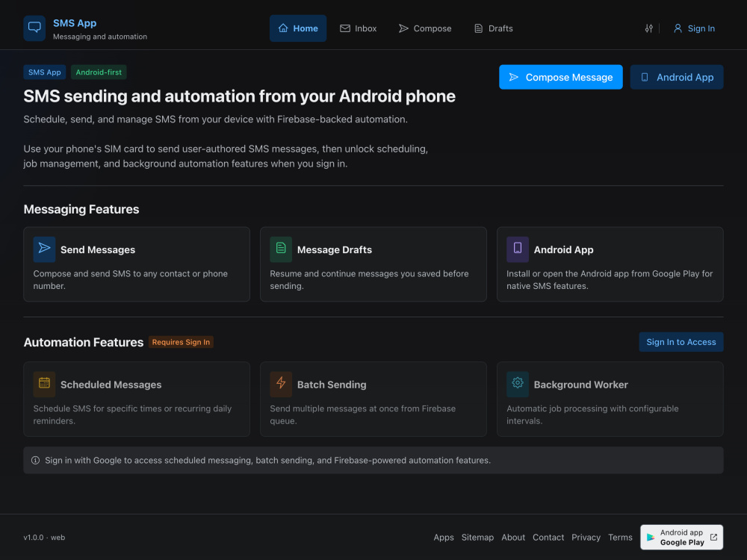Click the blue SMS App badge
The image size is (747, 560).
click(x=45, y=72)
